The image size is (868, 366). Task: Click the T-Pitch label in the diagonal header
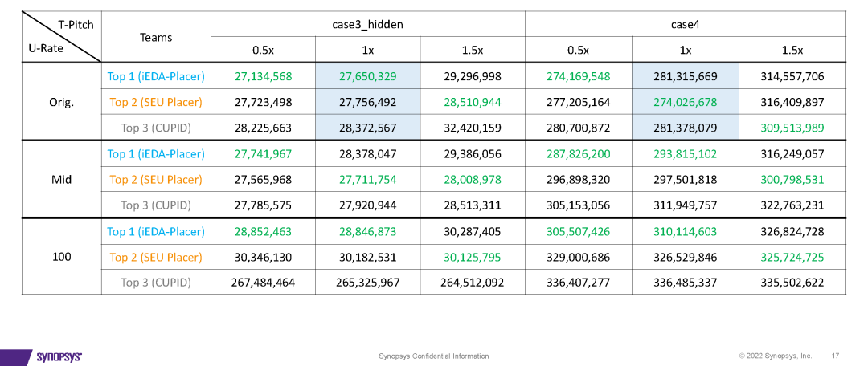76,24
